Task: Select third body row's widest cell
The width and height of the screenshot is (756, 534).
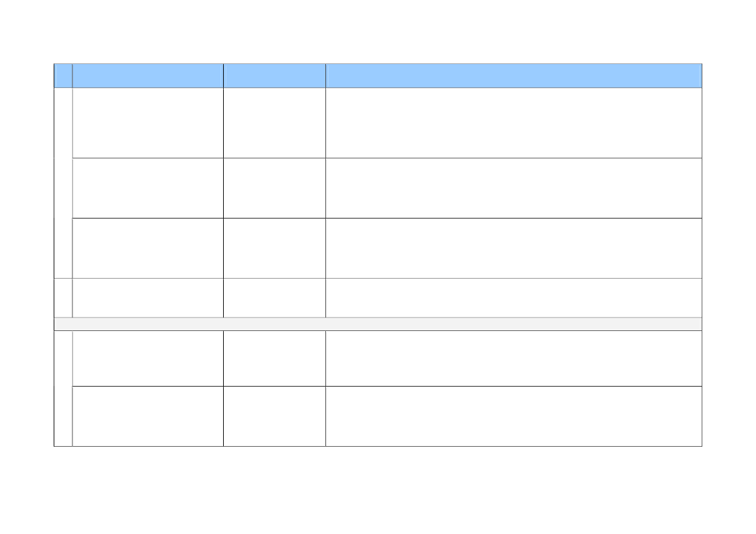Action: coord(514,248)
